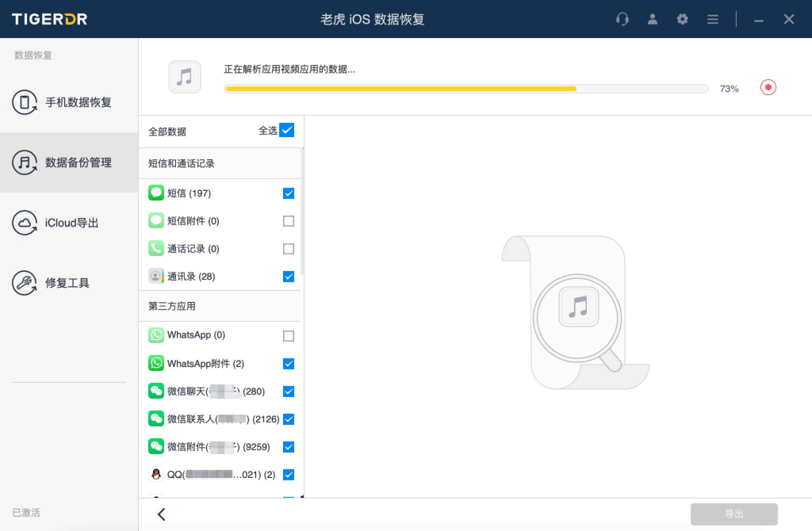Click the customer support headset icon
The height and width of the screenshot is (531, 812).
click(x=622, y=19)
